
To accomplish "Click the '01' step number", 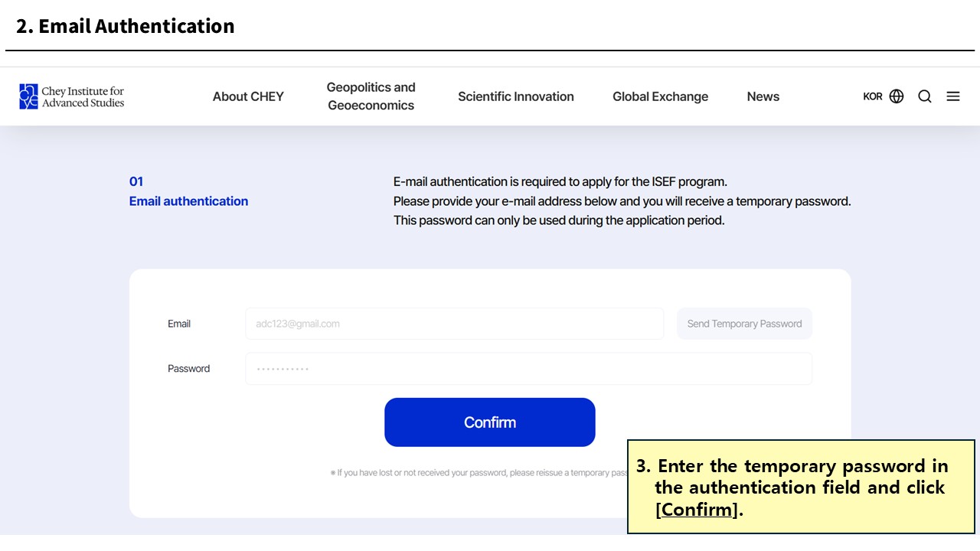I will pyautogui.click(x=136, y=181).
